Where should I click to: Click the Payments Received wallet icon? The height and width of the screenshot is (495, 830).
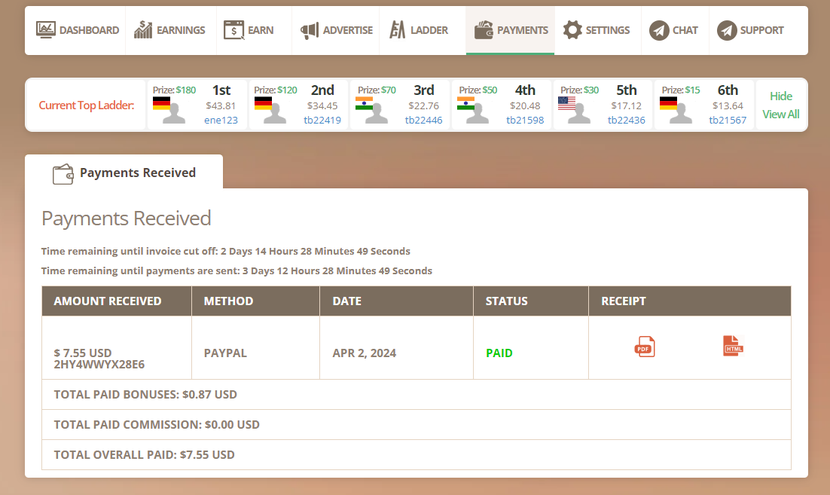(x=63, y=173)
